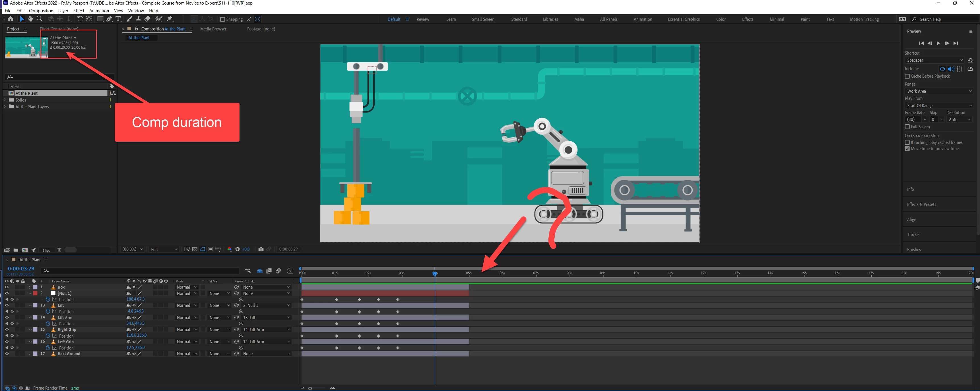Screen dimensions: 980x391
Task: Enable the Snapping checkbox
Action: coord(222,19)
